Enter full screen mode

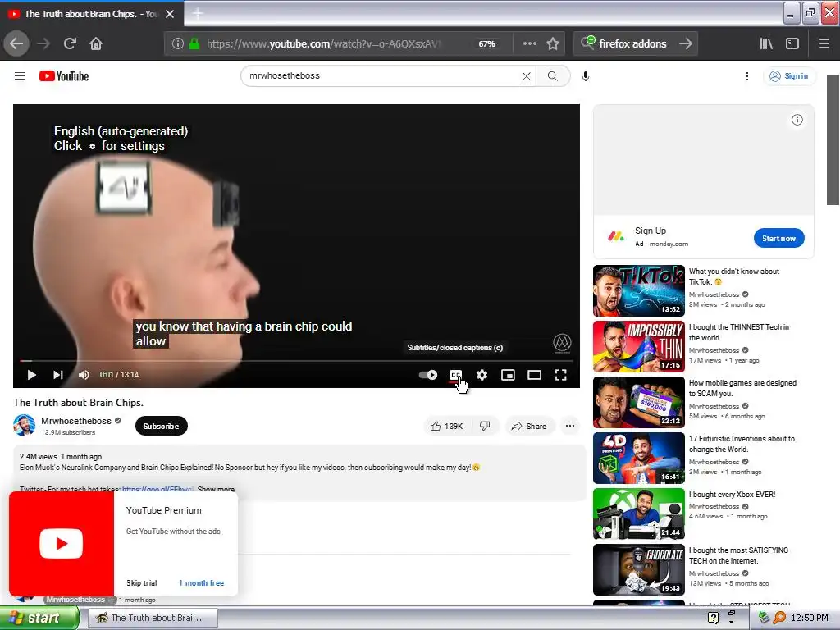click(x=560, y=375)
